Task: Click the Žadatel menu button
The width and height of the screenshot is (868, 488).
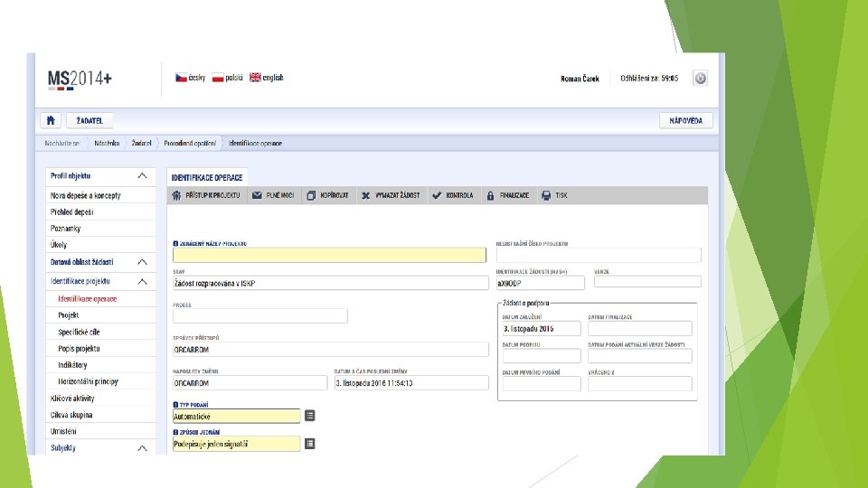Action: tap(90, 120)
